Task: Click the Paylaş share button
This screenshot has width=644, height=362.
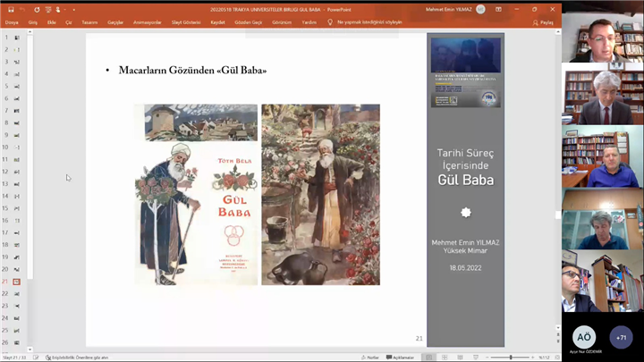Action: 543,22
